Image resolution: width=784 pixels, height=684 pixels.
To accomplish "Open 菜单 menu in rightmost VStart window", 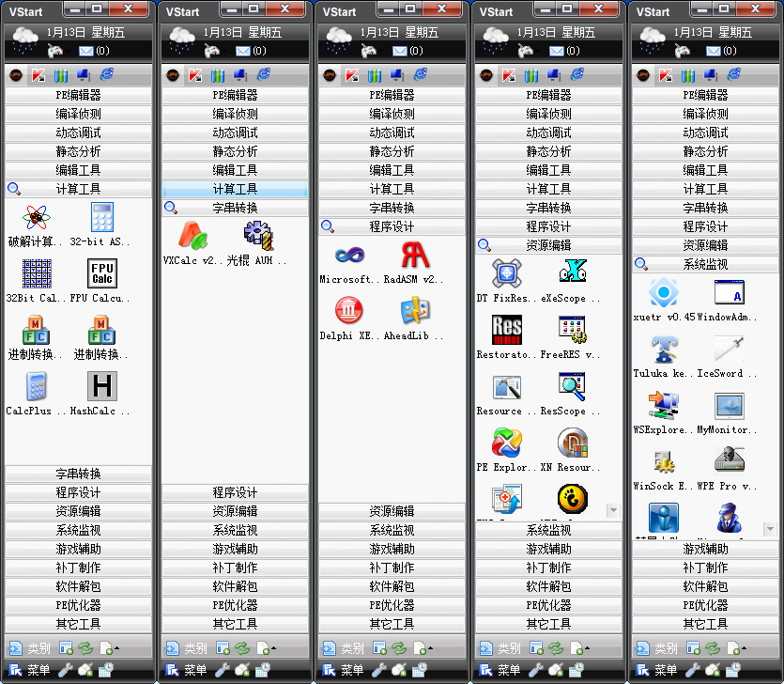I will click(x=657, y=670).
